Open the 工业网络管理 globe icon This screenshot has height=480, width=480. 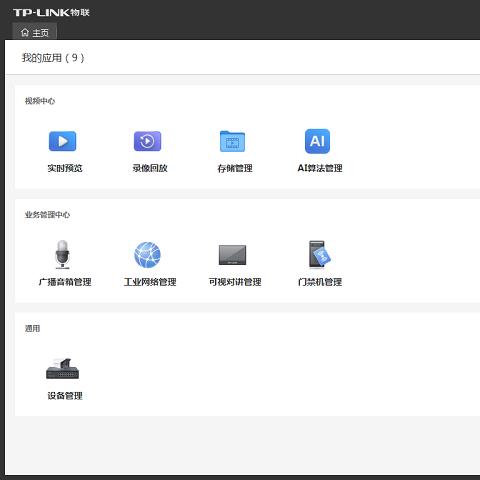(147, 255)
